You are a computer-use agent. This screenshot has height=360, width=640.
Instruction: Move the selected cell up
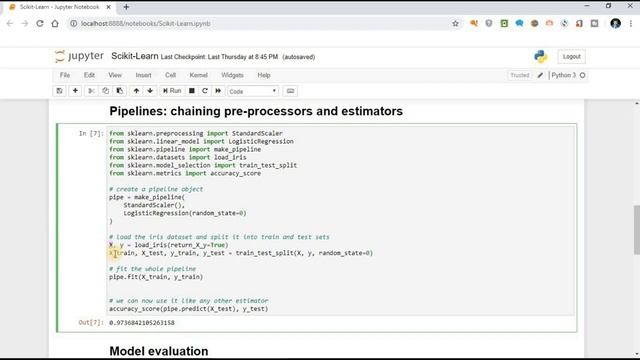pos(136,91)
